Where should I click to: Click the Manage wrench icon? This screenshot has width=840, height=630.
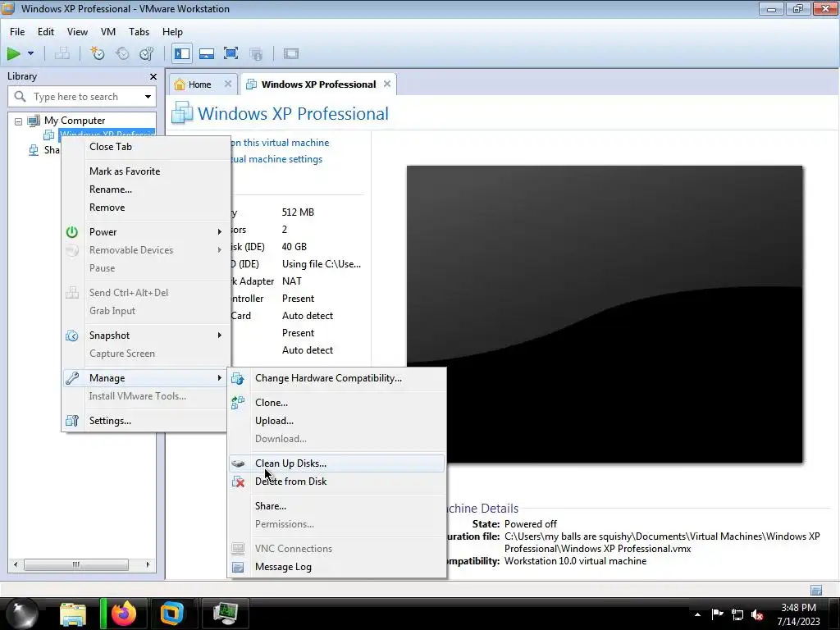(x=72, y=378)
